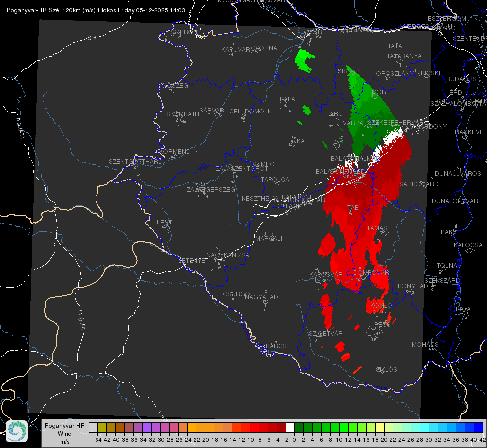
Task: Click the NAGYATÁD town label
Action: pyautogui.click(x=261, y=297)
